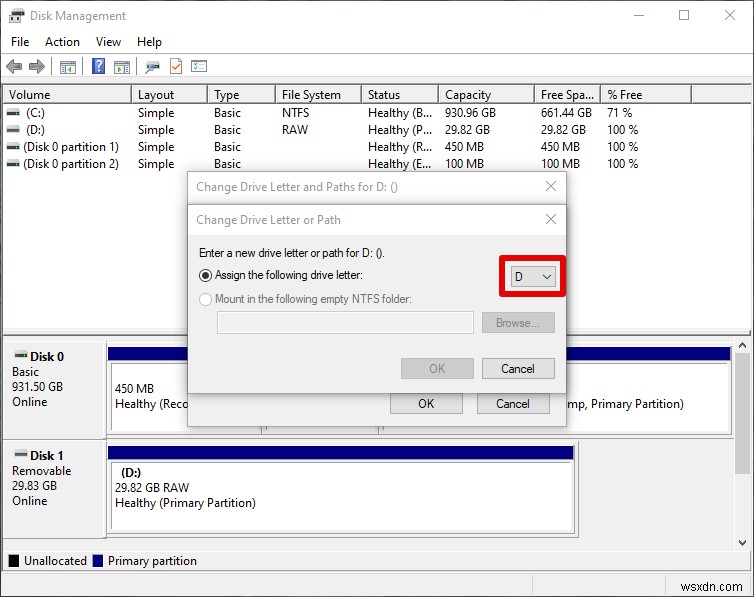Image resolution: width=754 pixels, height=597 pixels.
Task: Click the checkmark properties toolbar icon
Action: (176, 66)
